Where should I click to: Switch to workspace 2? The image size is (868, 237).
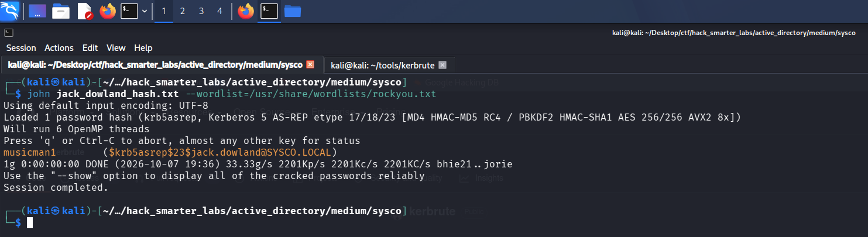tap(183, 11)
